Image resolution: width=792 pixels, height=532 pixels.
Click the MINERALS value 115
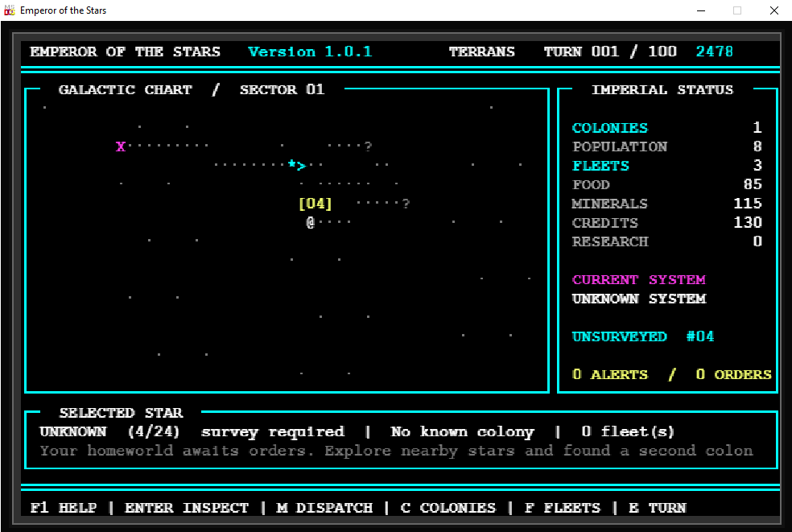748,204
